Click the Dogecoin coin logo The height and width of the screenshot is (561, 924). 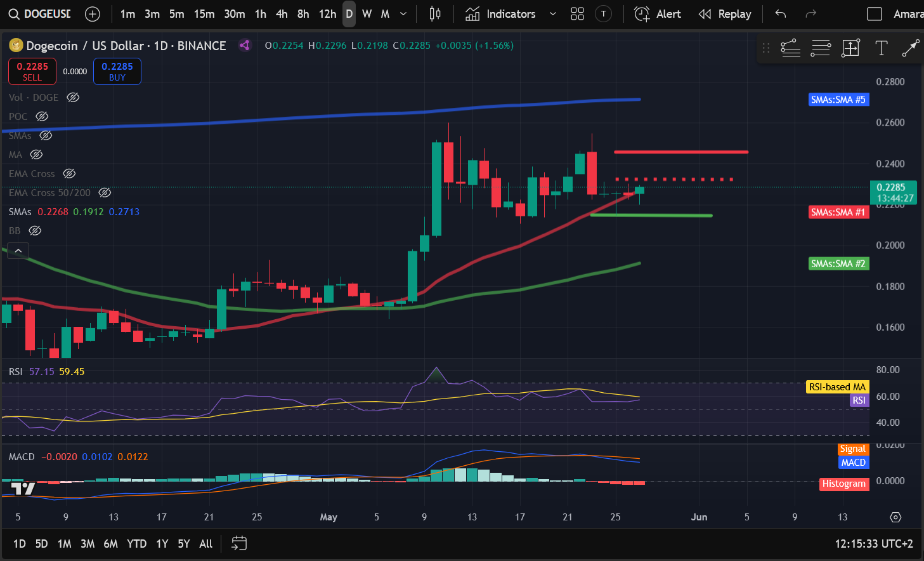pyautogui.click(x=16, y=46)
